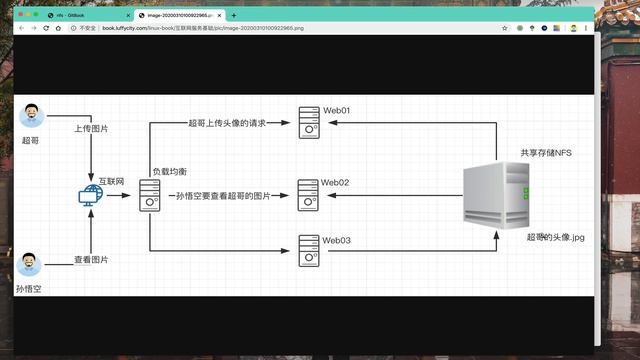Click the Web03 label
Viewport: 640px width, 360px height.
click(336, 240)
